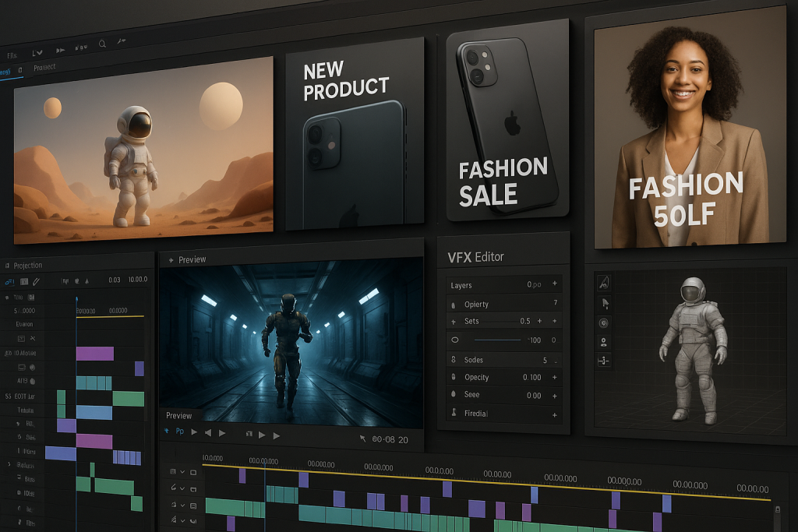
Task: Click the plus button on Opecity row
Action: coord(555,377)
